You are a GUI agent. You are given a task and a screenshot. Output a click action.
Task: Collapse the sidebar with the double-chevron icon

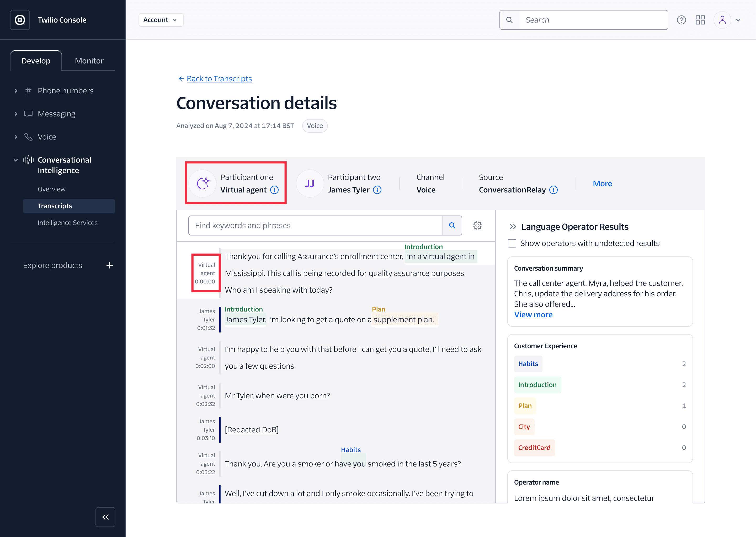click(105, 517)
